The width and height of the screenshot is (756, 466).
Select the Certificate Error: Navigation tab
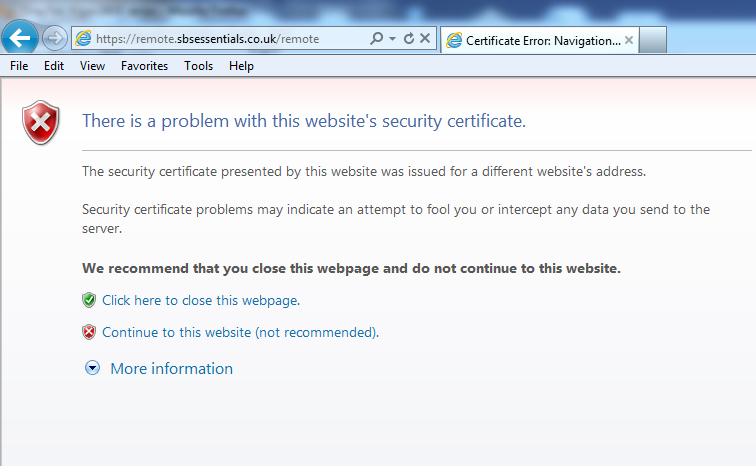coord(535,40)
